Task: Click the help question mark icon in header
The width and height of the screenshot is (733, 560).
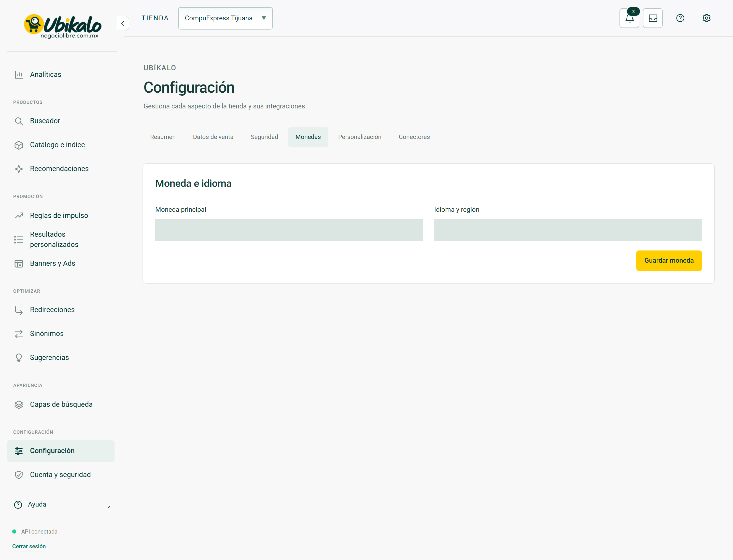Action: pos(680,18)
